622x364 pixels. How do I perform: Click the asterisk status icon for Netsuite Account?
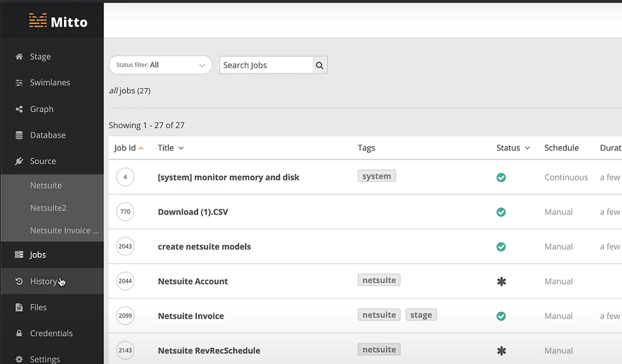click(501, 281)
